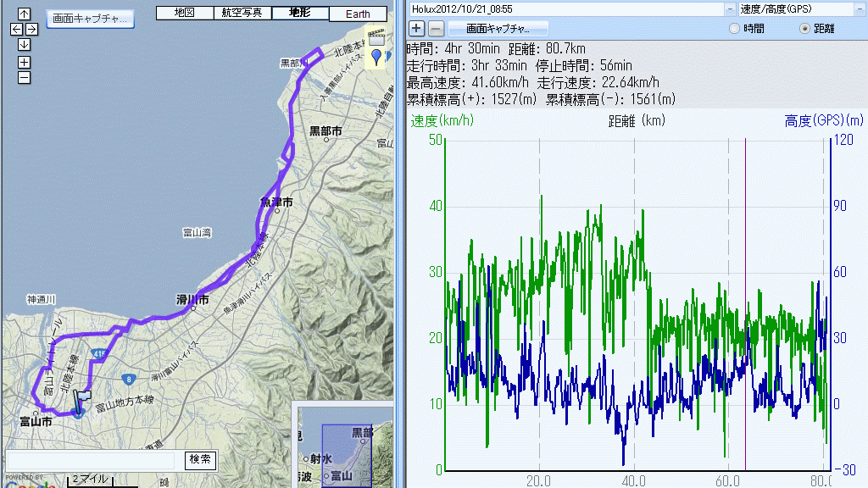
Task: Zoom in on the map
Action: click(x=24, y=62)
